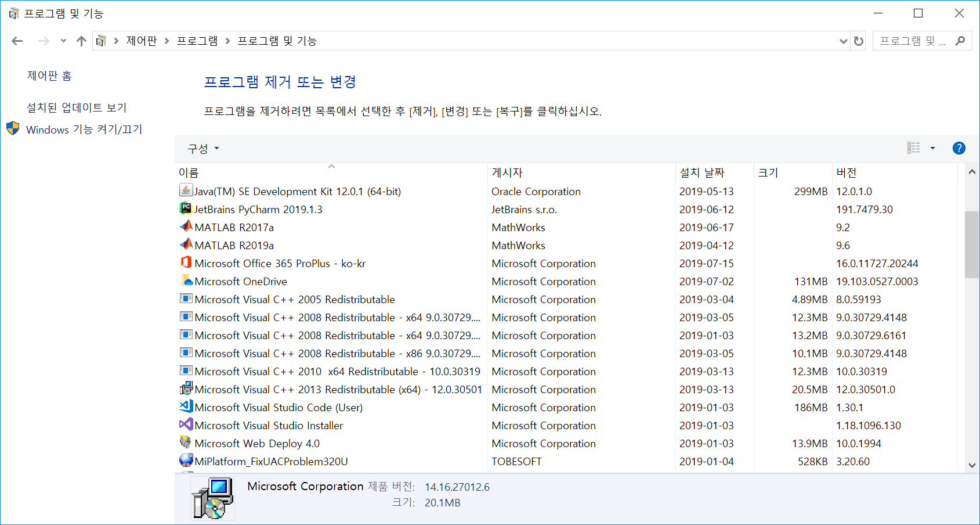This screenshot has width=980, height=525.
Task: Select the MATLAB R2019a icon
Action: pyautogui.click(x=186, y=244)
